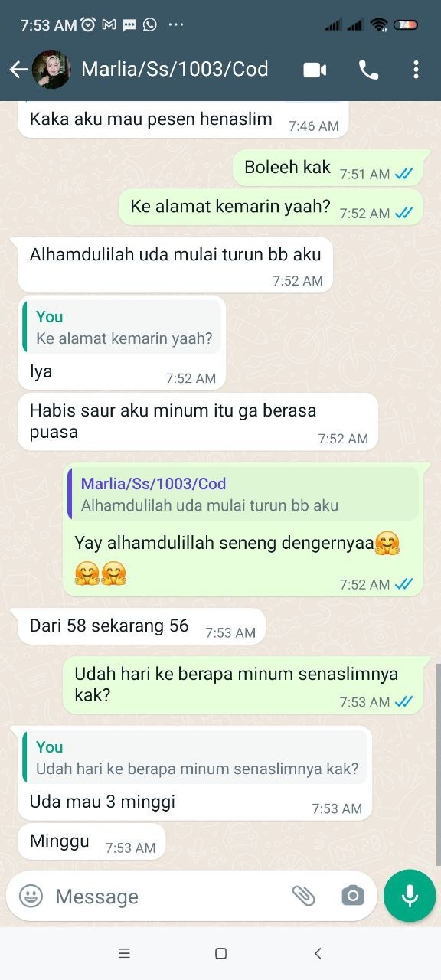The height and width of the screenshot is (980, 441).
Task: Open contact info via Marlia/Ss/1003/Cod title
Action: pos(175,70)
